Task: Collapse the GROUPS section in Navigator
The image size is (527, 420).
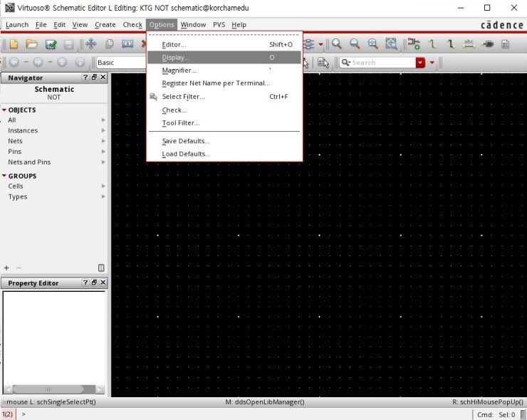Action: coord(4,176)
